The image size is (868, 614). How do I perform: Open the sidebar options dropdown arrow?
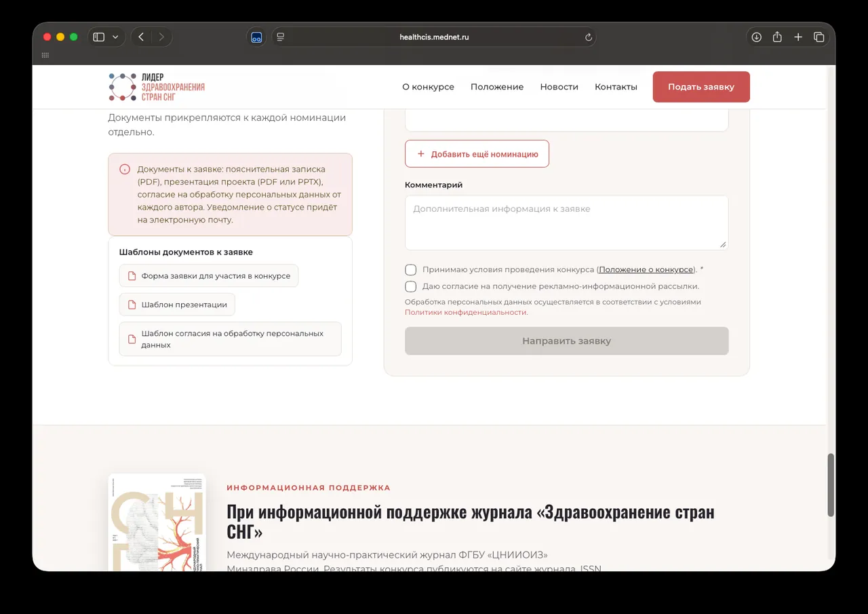[x=115, y=37]
